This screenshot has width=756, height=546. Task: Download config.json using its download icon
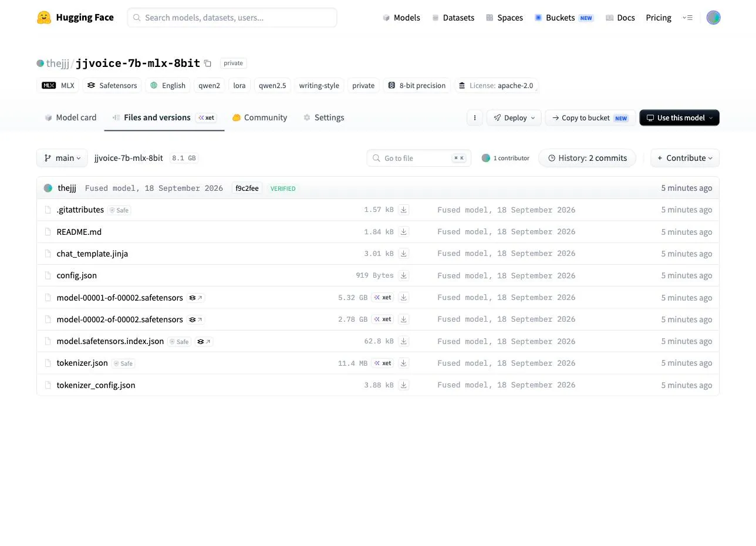pos(404,275)
